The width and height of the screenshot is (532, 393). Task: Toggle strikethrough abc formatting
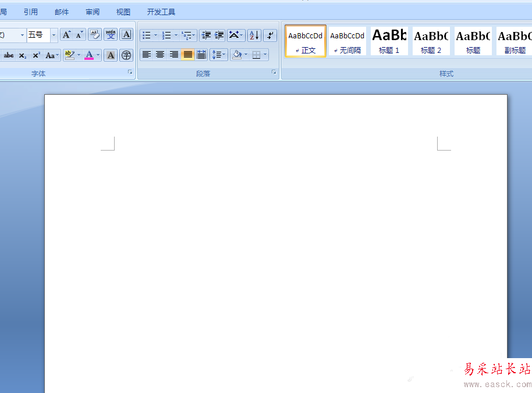(9, 55)
